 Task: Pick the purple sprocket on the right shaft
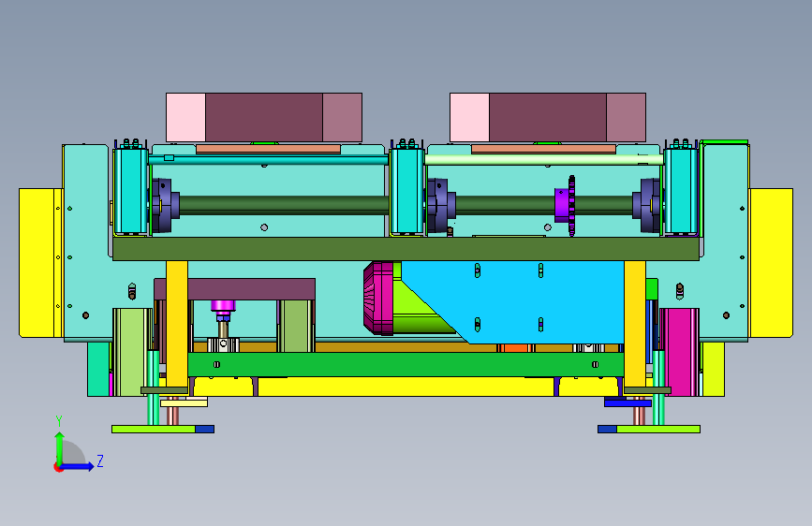coord(565,205)
